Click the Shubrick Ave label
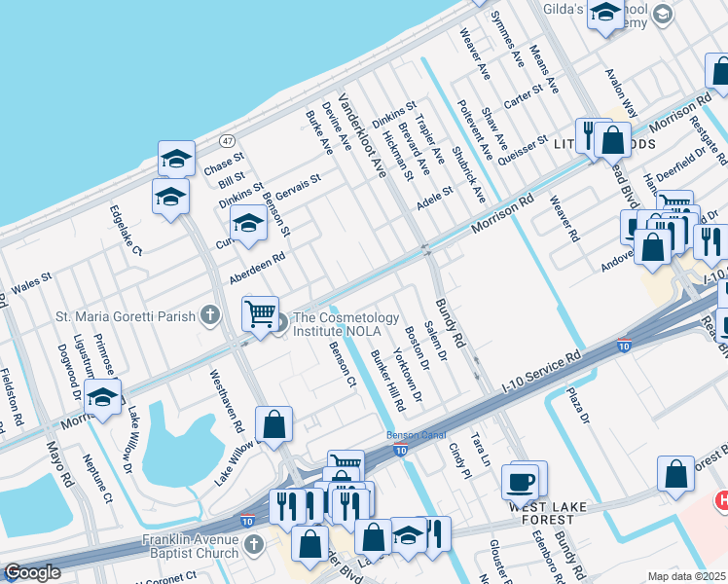 [x=469, y=175]
